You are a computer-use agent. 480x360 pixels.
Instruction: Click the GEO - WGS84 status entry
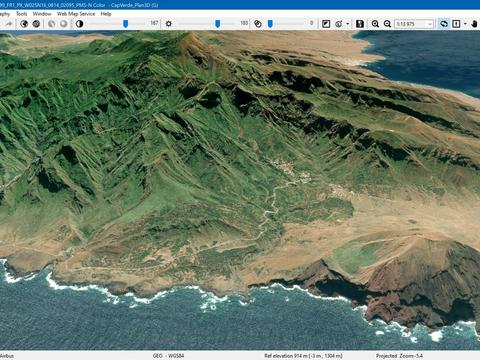click(168, 356)
